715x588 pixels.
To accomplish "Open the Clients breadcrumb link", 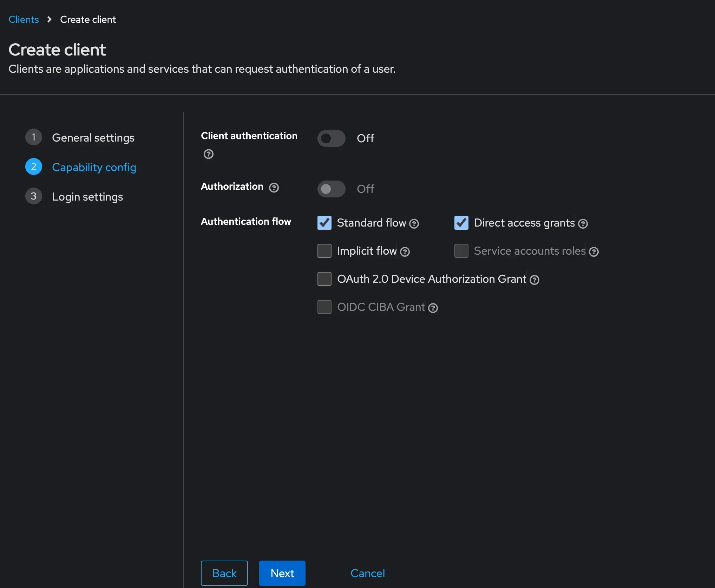I will coord(23,19).
